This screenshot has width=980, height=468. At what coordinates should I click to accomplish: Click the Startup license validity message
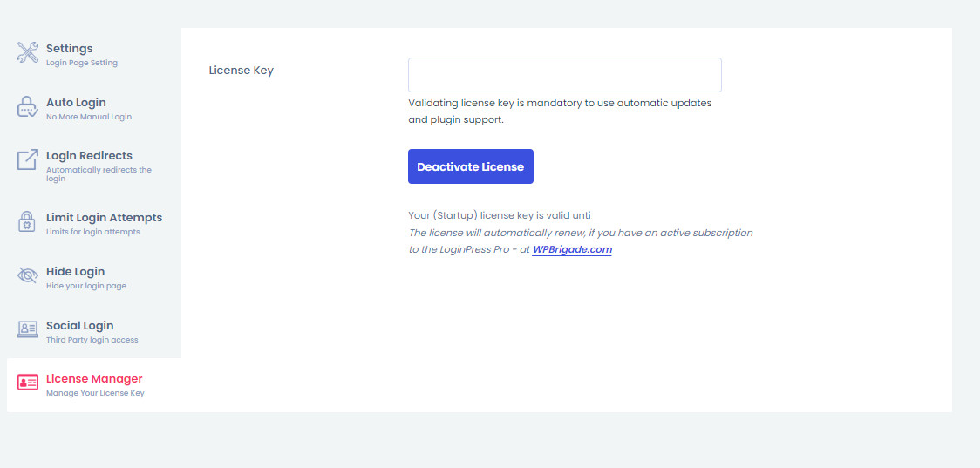tap(500, 215)
